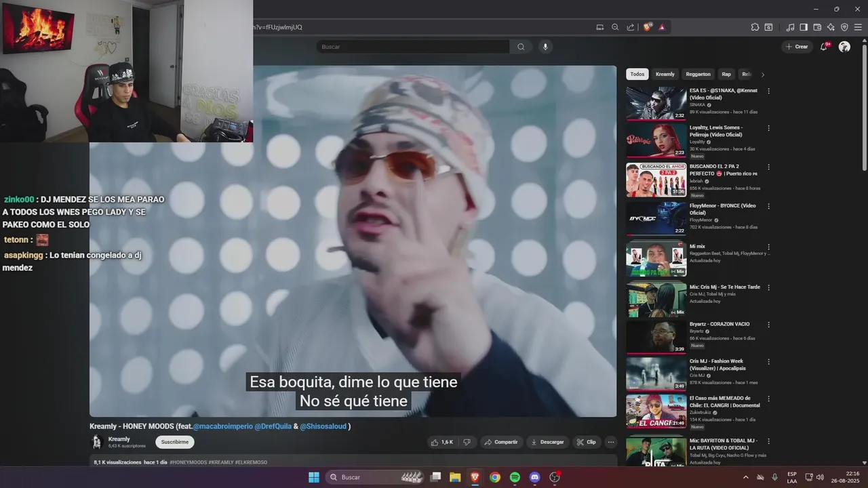868x488 pixels.
Task: Click the zoom-out magnifier in address bar
Action: click(615, 27)
